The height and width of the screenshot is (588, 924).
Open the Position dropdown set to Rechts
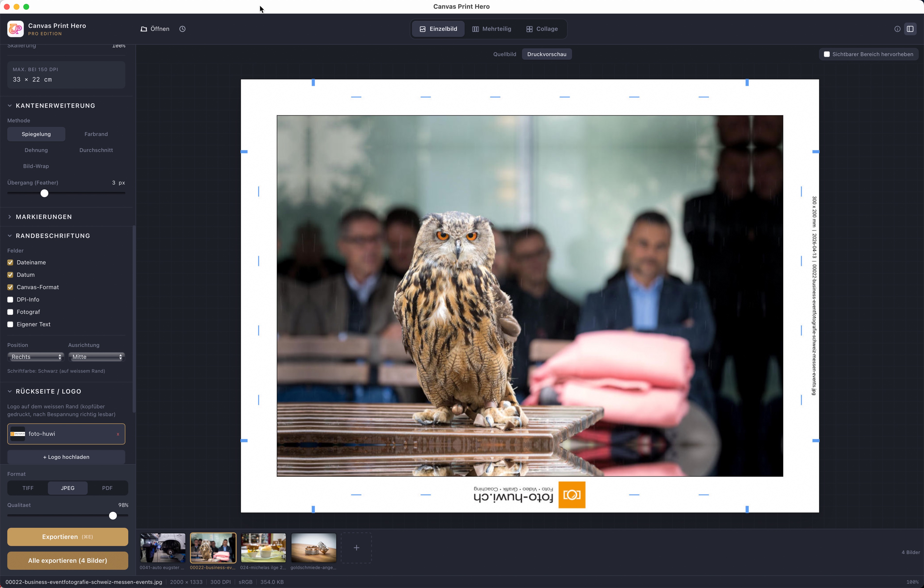click(35, 357)
